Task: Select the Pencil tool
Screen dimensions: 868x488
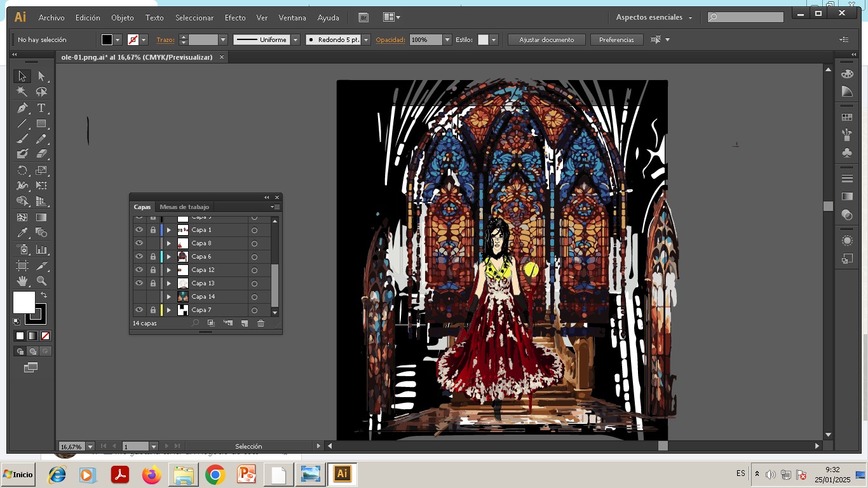Action: 41,139
